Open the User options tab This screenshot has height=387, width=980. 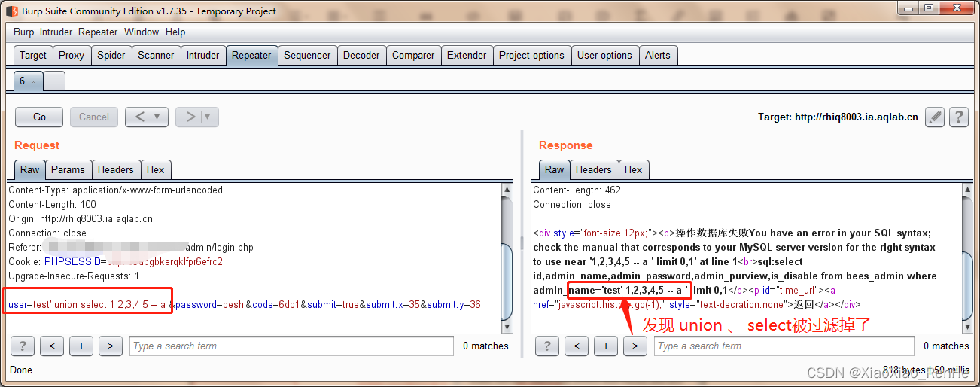pyautogui.click(x=604, y=55)
